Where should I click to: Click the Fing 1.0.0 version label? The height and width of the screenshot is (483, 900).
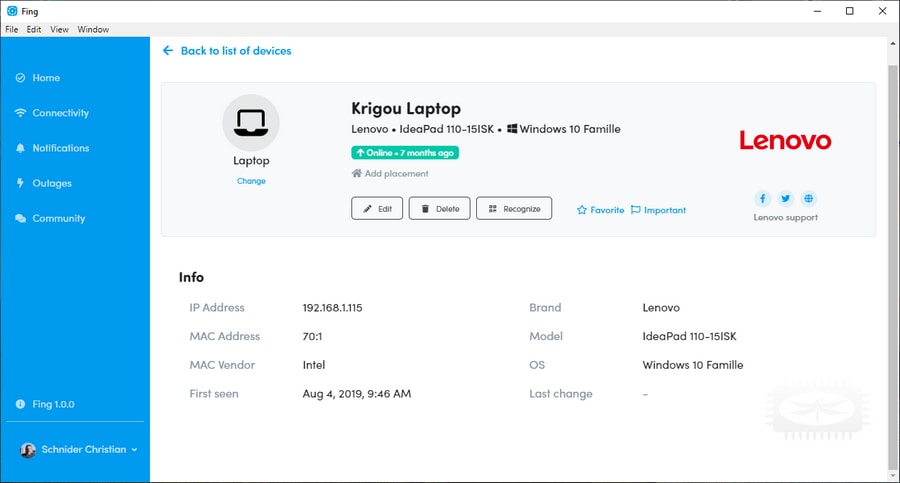(x=53, y=404)
